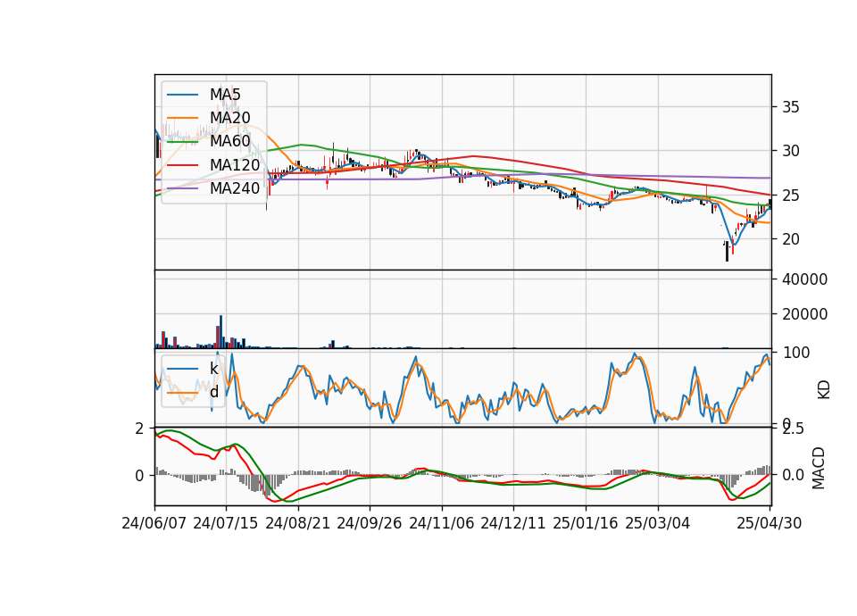Click the MA240 legend label
The width and height of the screenshot is (857, 616).
[x=235, y=188]
